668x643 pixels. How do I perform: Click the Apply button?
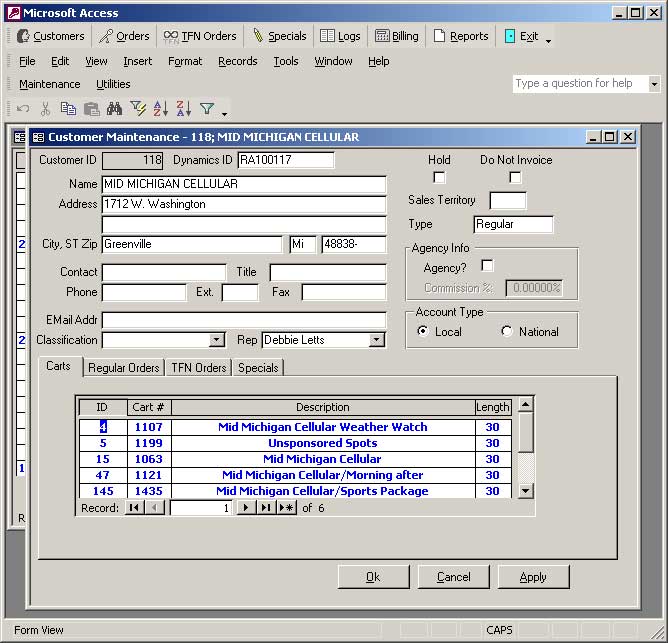click(x=533, y=577)
